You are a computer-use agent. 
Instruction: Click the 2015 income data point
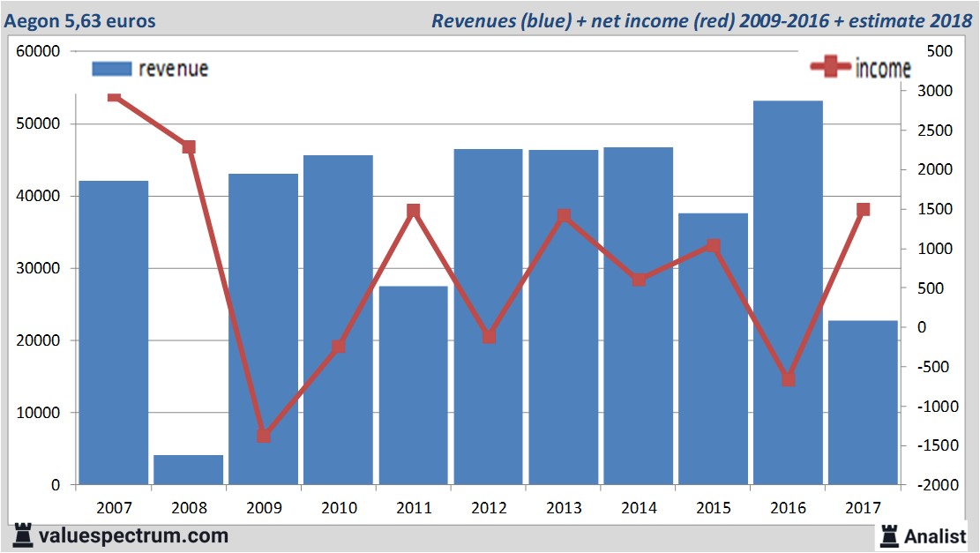713,245
